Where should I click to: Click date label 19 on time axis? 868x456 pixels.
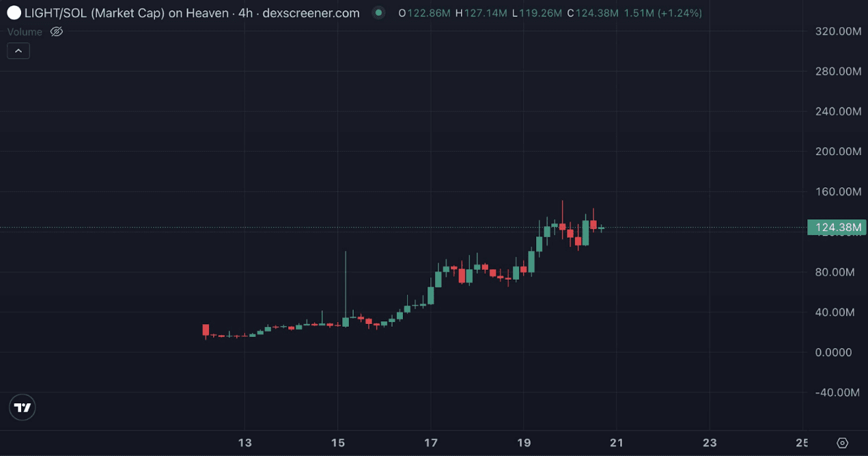pyautogui.click(x=523, y=443)
